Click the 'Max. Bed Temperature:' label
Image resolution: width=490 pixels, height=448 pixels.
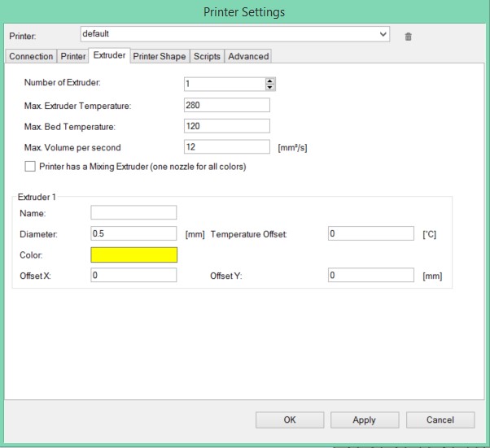click(70, 127)
